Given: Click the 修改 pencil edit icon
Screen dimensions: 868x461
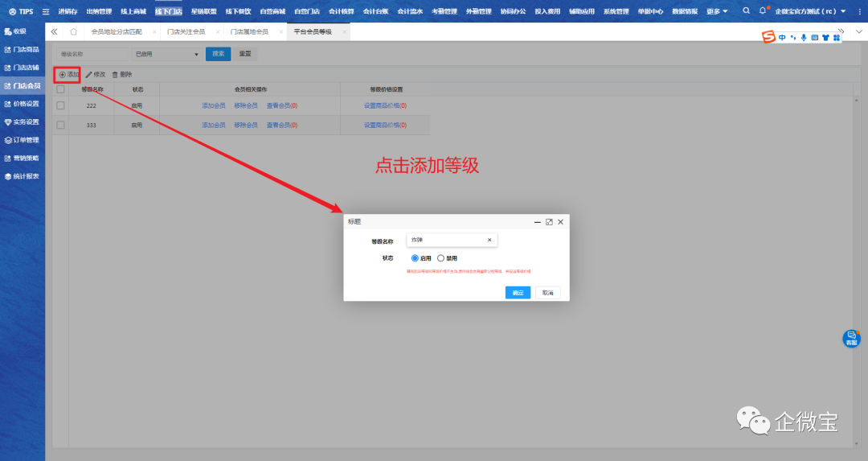Looking at the screenshot, I should tap(88, 75).
